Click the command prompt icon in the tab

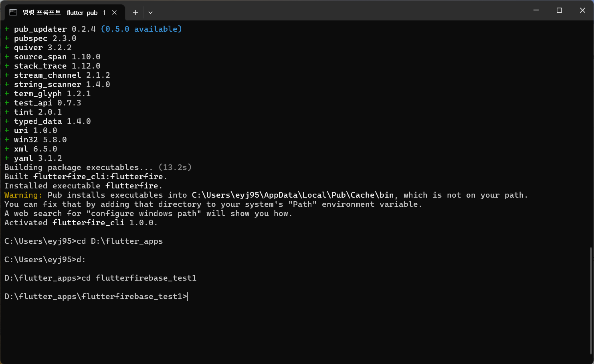point(13,12)
